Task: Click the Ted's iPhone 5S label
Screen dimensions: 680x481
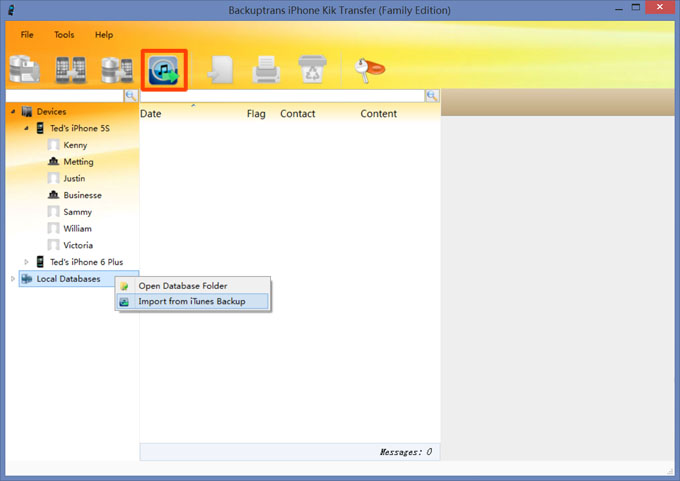Action: [80, 128]
